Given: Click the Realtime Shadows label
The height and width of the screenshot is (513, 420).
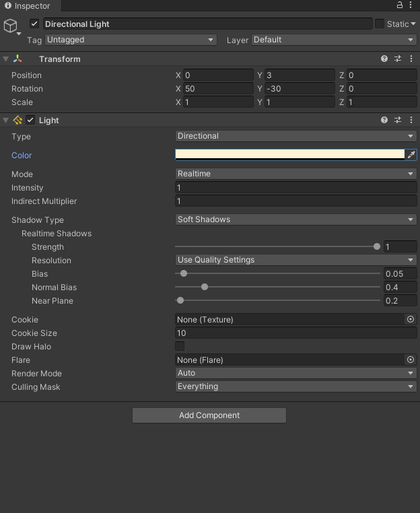Looking at the screenshot, I should click(x=57, y=233).
